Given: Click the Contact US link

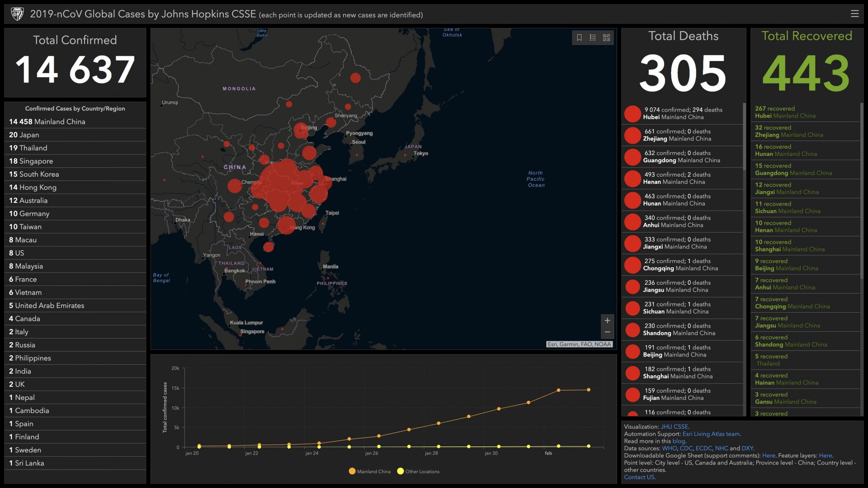Looking at the screenshot, I should coord(639,477).
